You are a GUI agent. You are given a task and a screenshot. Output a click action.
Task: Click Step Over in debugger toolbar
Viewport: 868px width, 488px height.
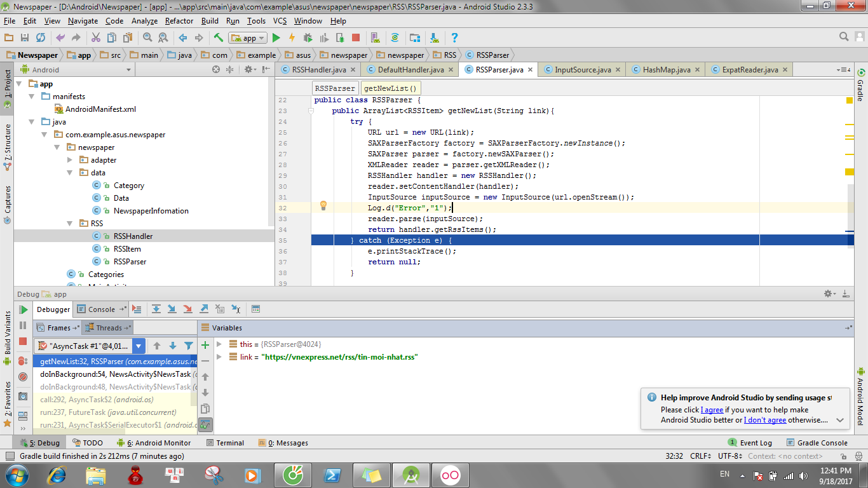pyautogui.click(x=156, y=309)
